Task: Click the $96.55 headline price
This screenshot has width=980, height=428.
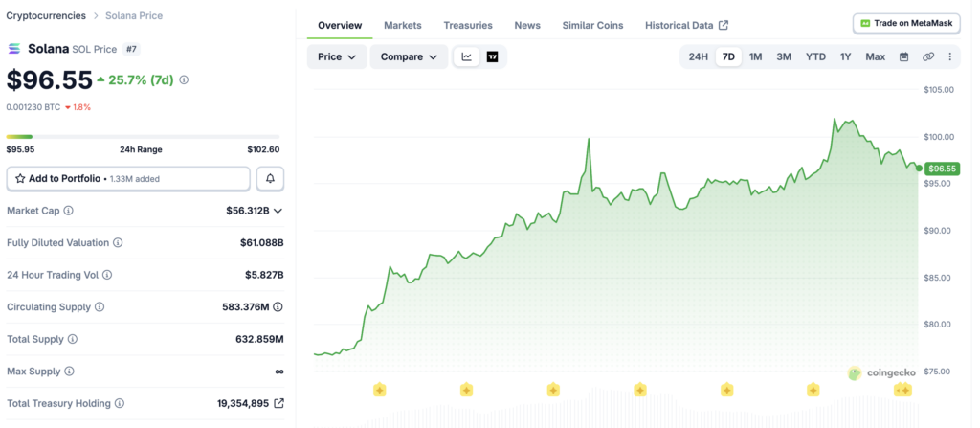Action: (x=50, y=80)
